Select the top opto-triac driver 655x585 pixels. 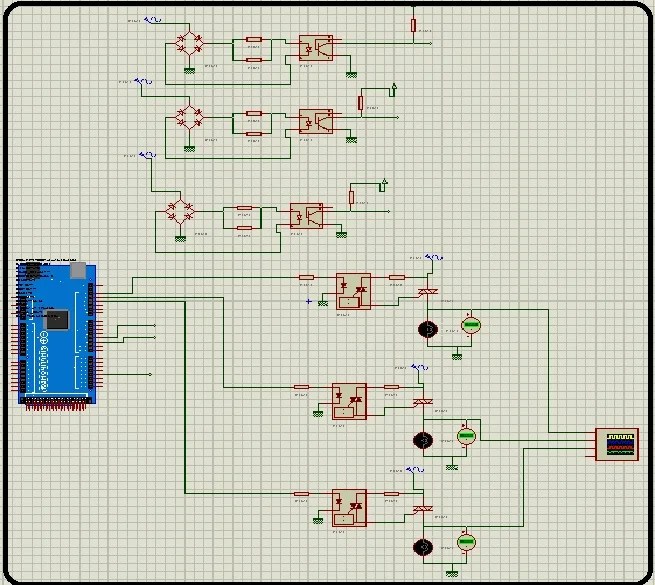click(353, 291)
